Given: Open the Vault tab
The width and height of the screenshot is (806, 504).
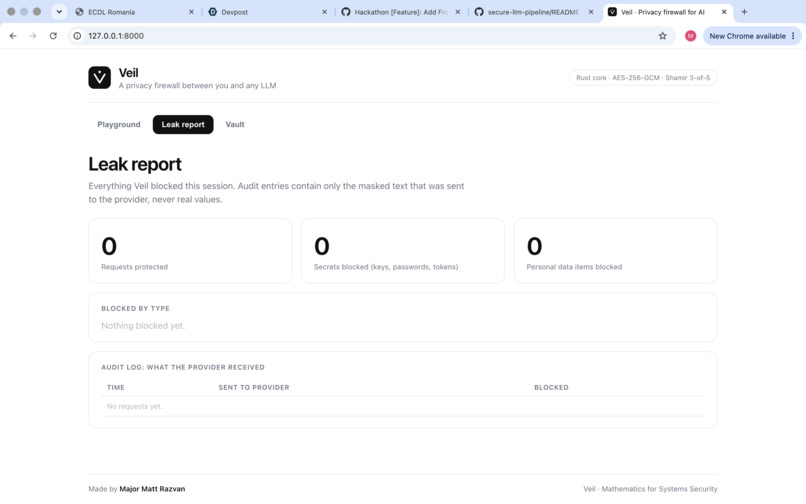Looking at the screenshot, I should coord(235,124).
